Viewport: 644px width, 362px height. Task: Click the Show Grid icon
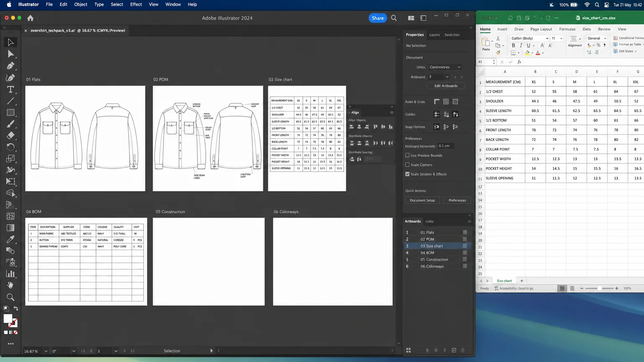tap(446, 101)
